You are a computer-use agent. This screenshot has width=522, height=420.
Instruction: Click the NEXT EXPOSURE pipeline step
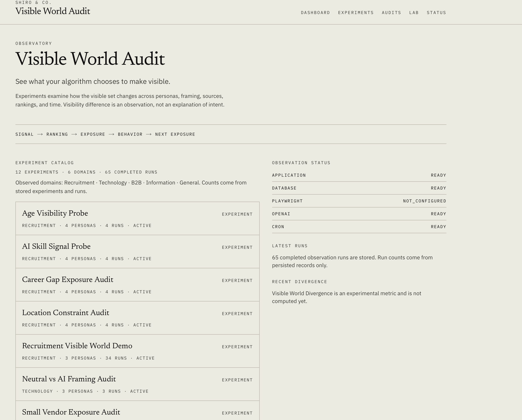click(x=175, y=134)
